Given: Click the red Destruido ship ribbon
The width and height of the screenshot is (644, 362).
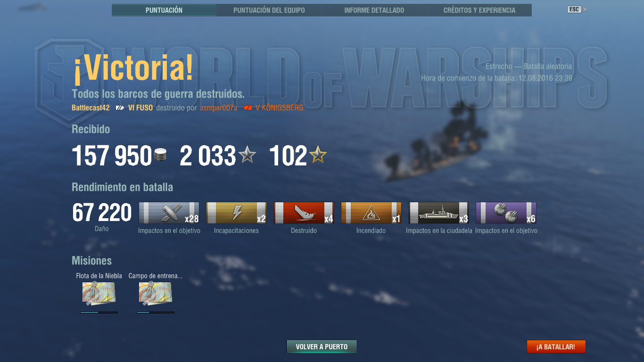Looking at the screenshot, I should click(304, 214).
